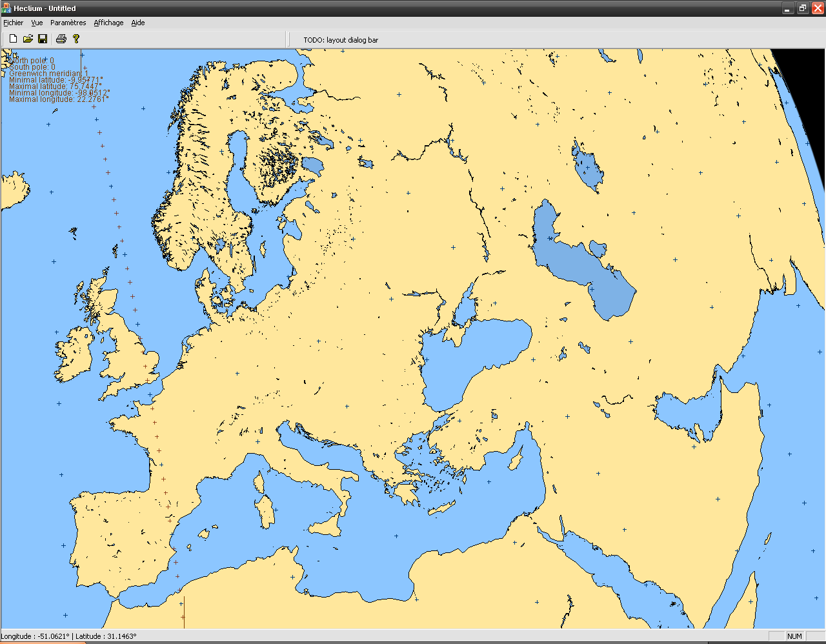
Task: Open help via the question mark icon
Action: (x=76, y=39)
